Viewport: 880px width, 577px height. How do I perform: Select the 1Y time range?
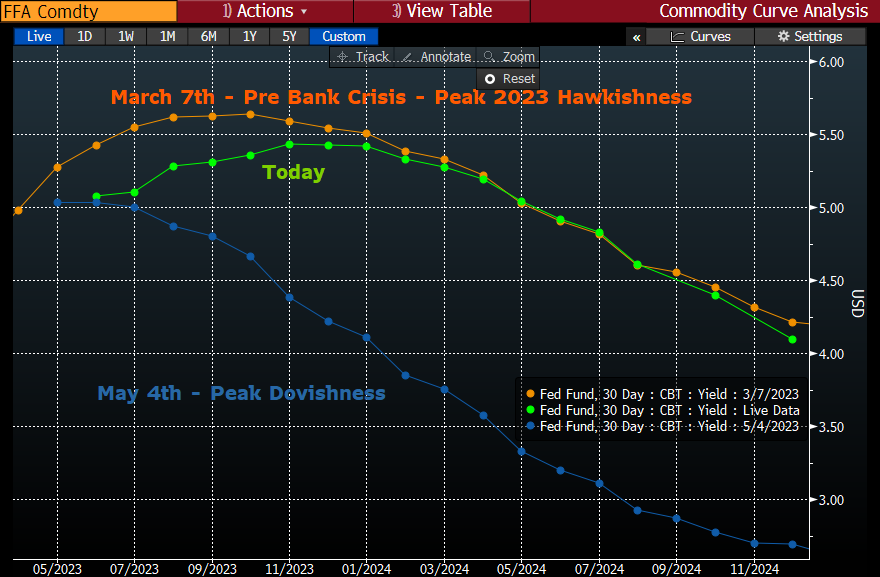(249, 36)
